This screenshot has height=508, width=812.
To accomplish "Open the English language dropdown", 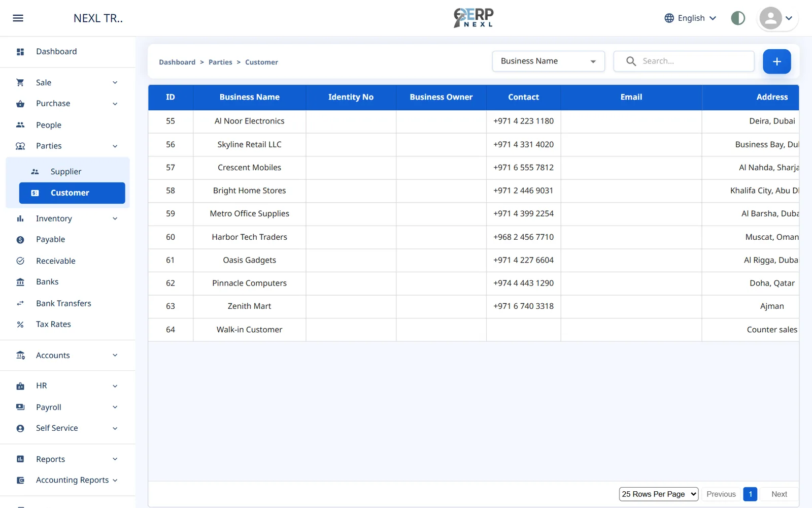I will (x=691, y=18).
